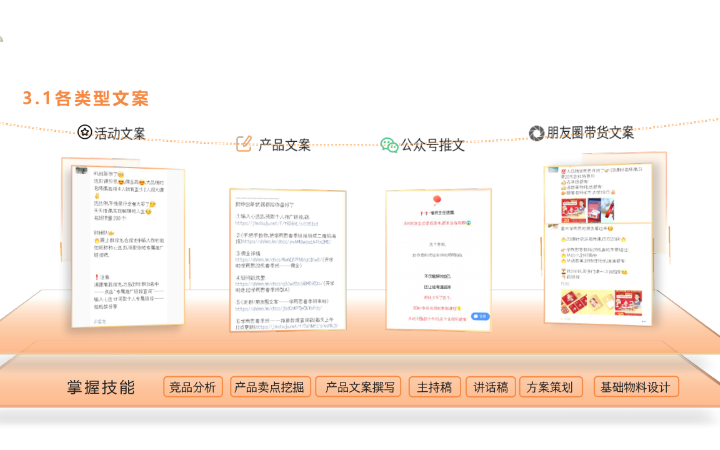Image resolution: width=720 pixels, height=450 pixels.
Task: Click the pencil edit icon beside 产品文案
Action: [x=244, y=144]
